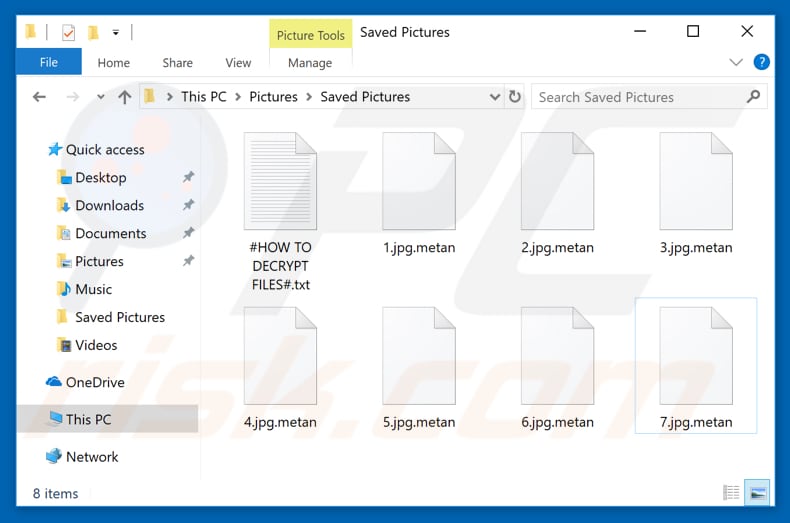Select the #HOW TO DECRYPT FILES#.txt file

(281, 212)
